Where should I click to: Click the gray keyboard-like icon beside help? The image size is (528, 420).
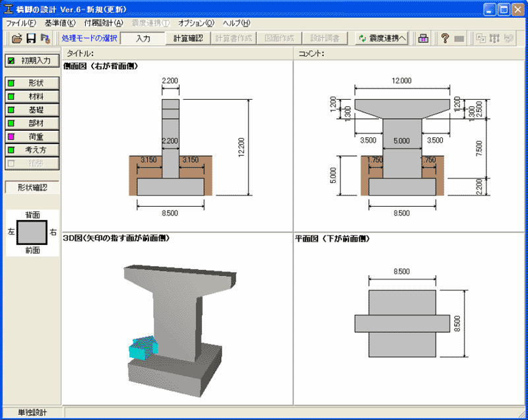click(x=459, y=39)
